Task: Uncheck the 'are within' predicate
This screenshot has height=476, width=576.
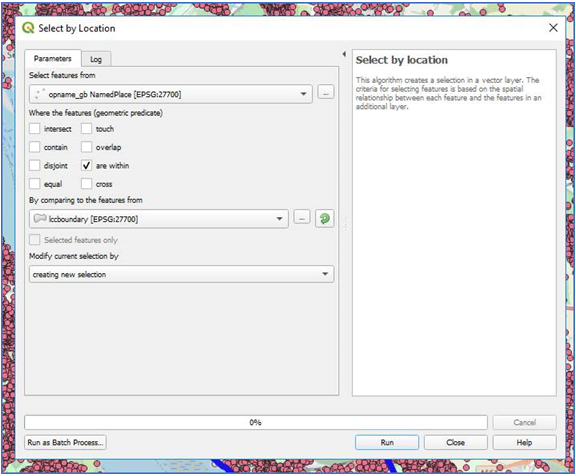Action: [x=86, y=165]
